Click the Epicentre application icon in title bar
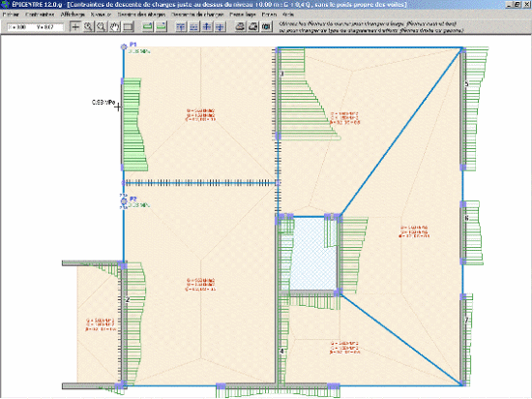This screenshot has width=532, height=399. coord(5,5)
